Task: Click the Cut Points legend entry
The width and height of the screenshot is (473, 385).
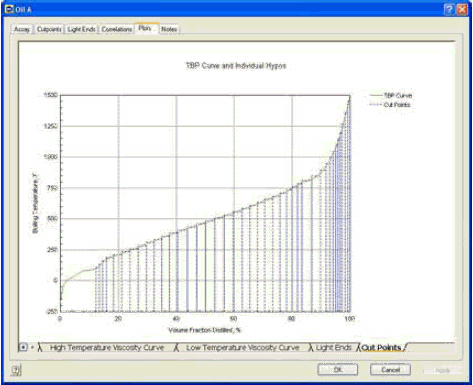Action: point(390,105)
